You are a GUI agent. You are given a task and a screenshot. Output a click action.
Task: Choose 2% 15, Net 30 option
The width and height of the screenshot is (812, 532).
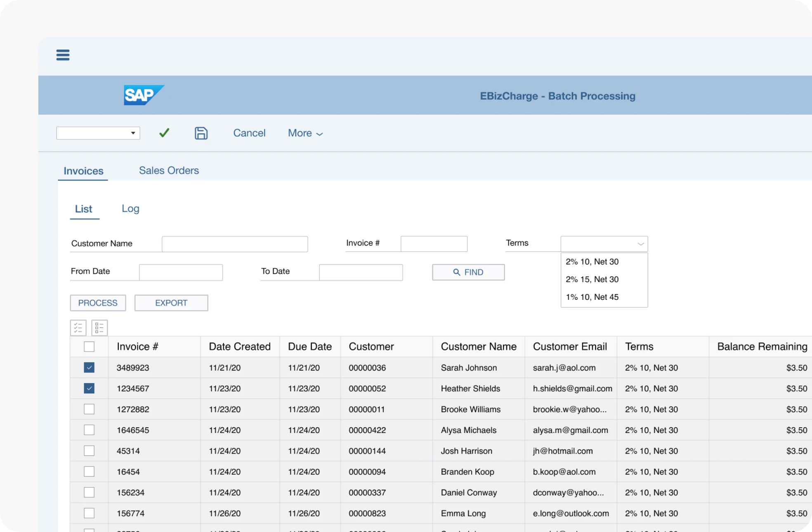point(592,279)
